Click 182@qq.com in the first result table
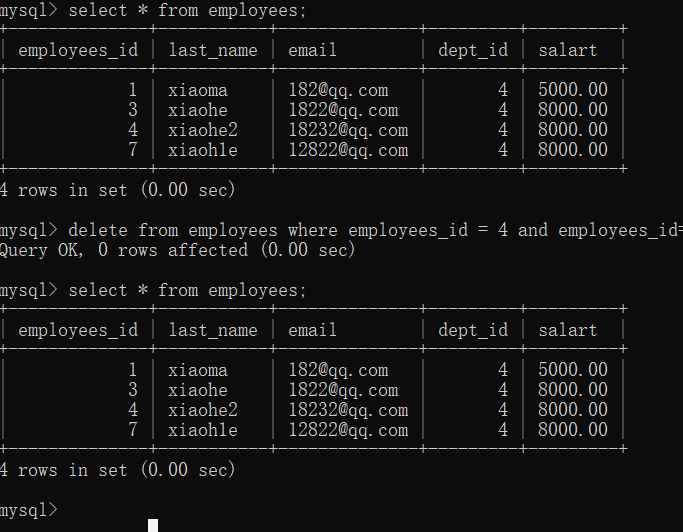 [338, 90]
